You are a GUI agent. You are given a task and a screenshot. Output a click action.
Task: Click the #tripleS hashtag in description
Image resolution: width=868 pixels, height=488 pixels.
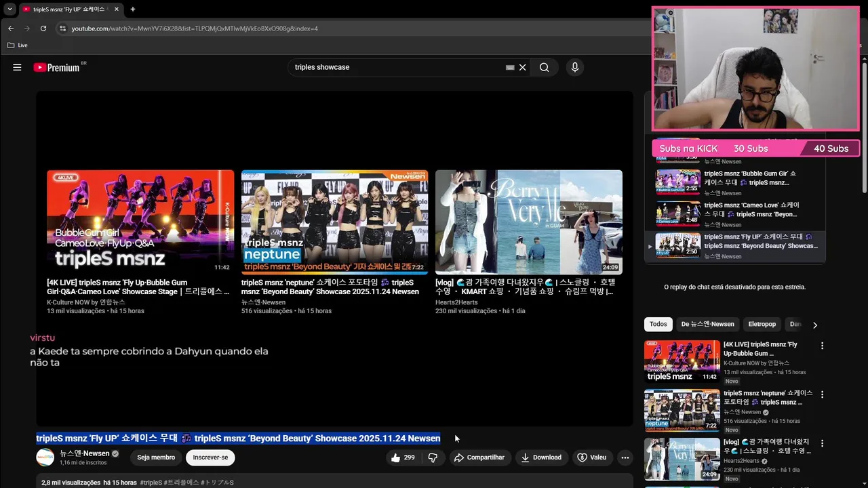click(151, 483)
